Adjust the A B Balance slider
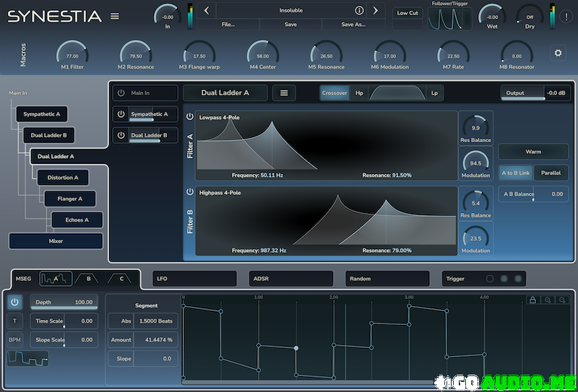The image size is (578, 392). (x=533, y=194)
